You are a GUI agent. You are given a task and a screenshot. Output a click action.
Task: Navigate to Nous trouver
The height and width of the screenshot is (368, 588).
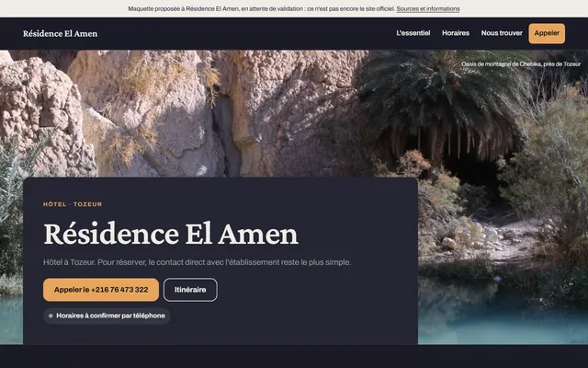click(x=502, y=33)
